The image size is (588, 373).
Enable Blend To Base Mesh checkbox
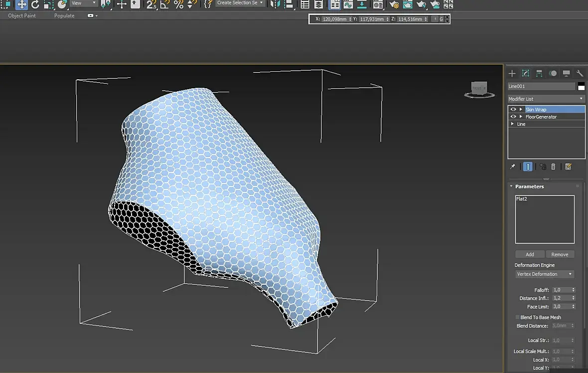pyautogui.click(x=517, y=317)
